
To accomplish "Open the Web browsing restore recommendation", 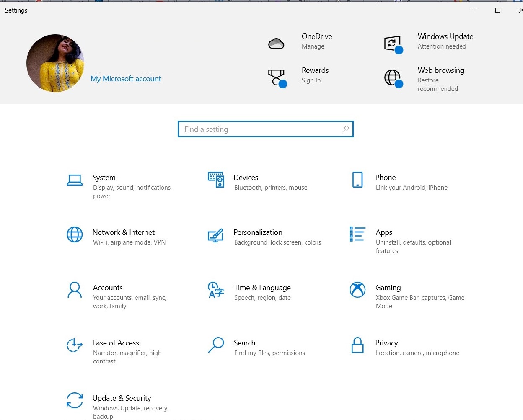I will click(438, 84).
